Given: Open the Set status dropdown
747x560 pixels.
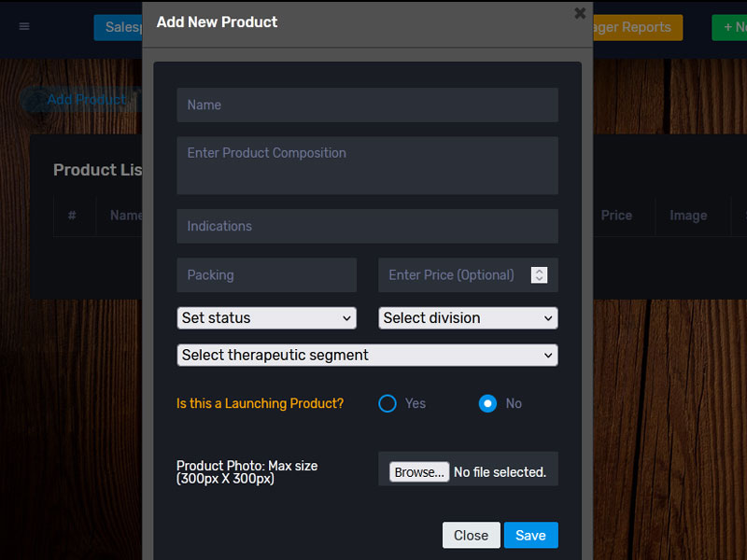Looking at the screenshot, I should coord(266,318).
